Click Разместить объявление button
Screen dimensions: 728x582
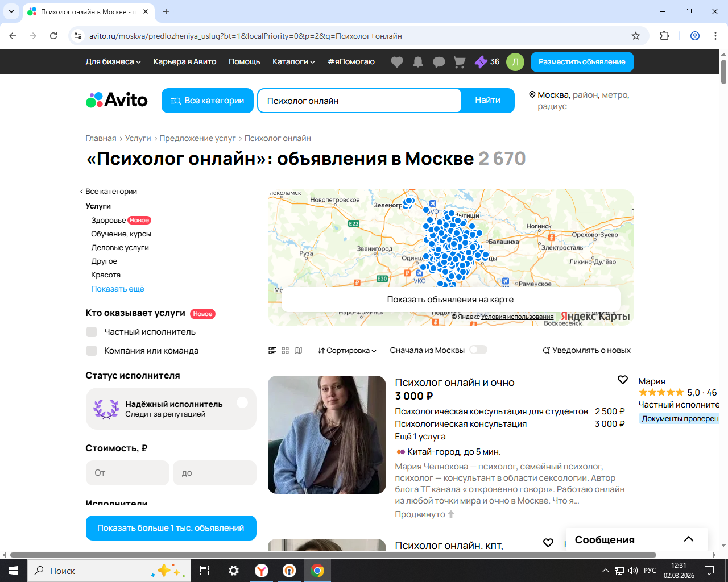click(x=582, y=62)
